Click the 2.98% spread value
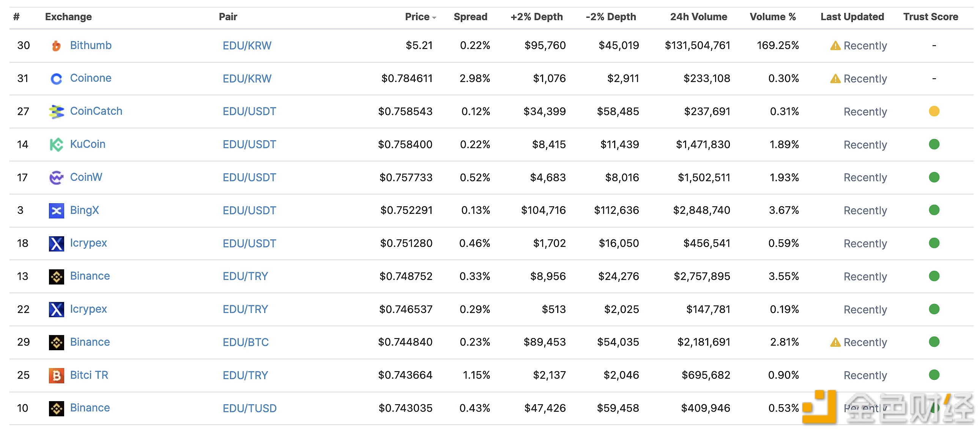 tap(474, 79)
